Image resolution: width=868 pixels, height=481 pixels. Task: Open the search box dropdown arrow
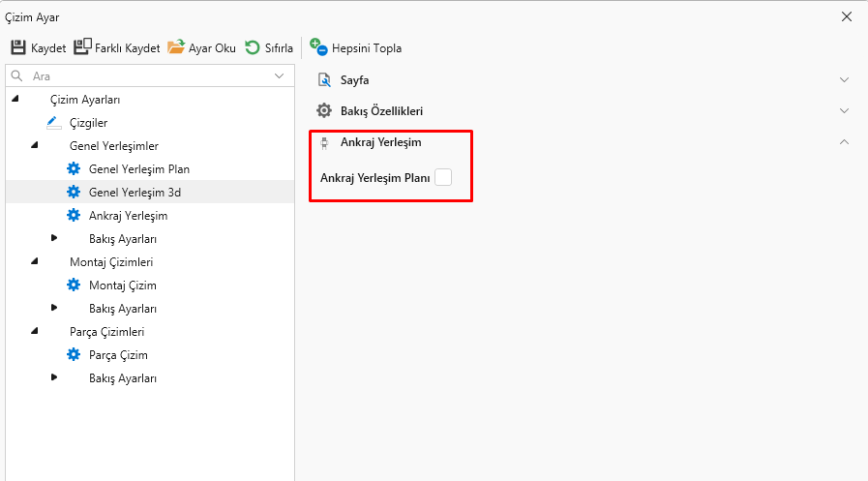280,75
